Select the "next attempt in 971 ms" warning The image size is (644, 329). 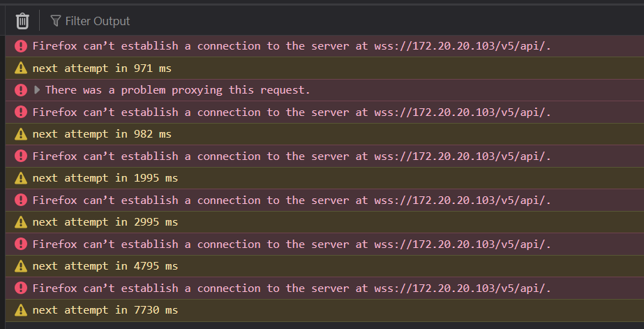tap(102, 68)
